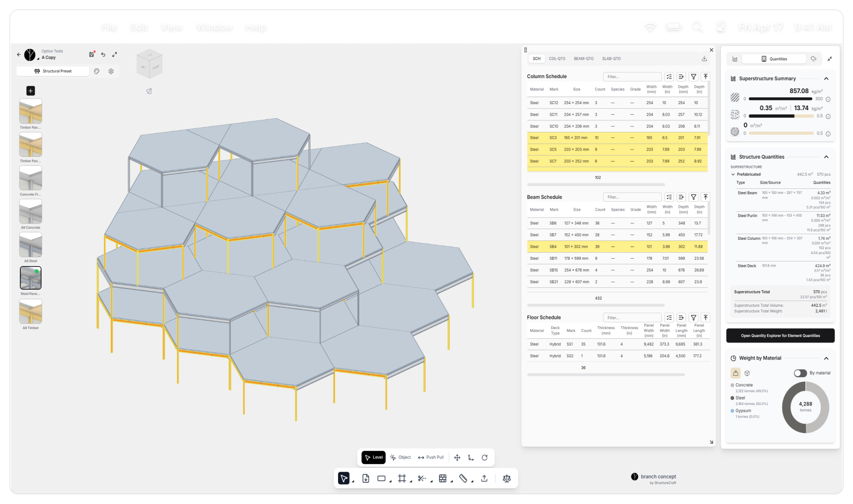853x504 pixels.
Task: Switch to the BEAM-QTO tab
Action: click(x=583, y=59)
